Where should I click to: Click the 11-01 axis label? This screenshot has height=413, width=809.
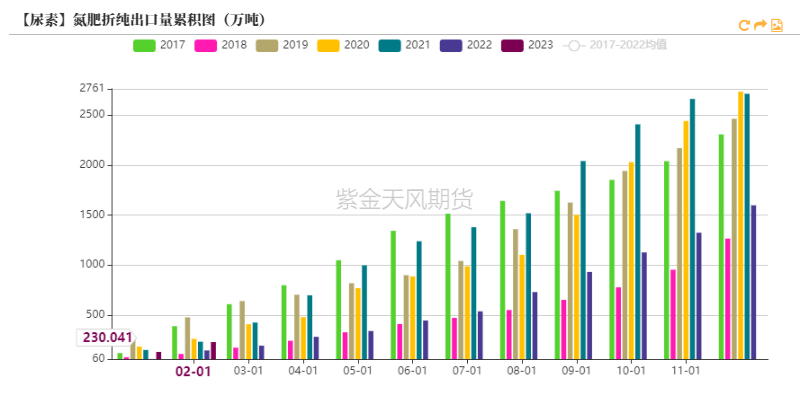pos(686,371)
